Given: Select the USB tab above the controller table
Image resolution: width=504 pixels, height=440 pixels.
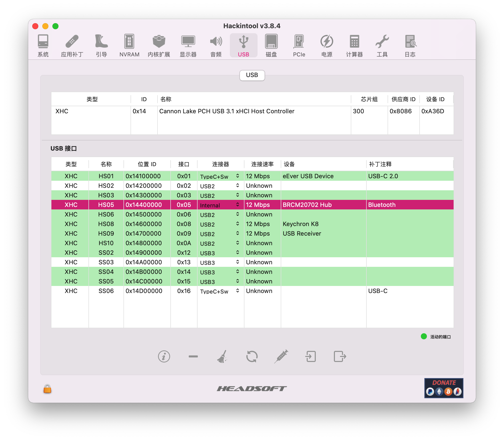Looking at the screenshot, I should 252,75.
